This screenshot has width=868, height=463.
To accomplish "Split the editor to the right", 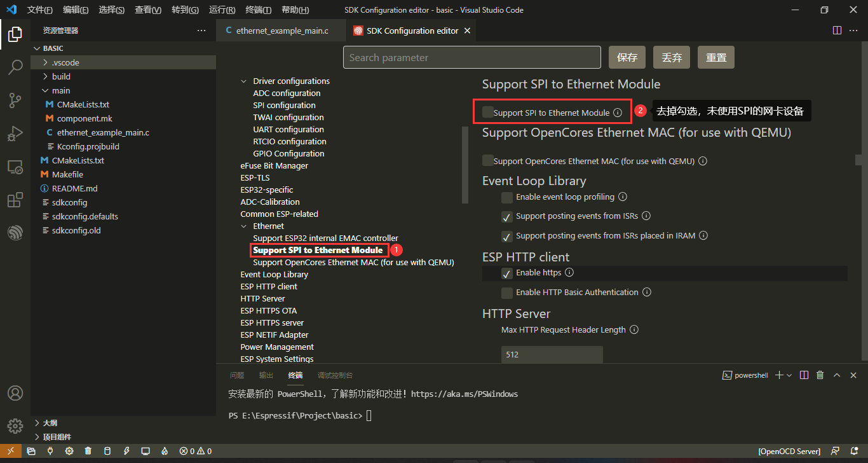I will click(x=837, y=30).
